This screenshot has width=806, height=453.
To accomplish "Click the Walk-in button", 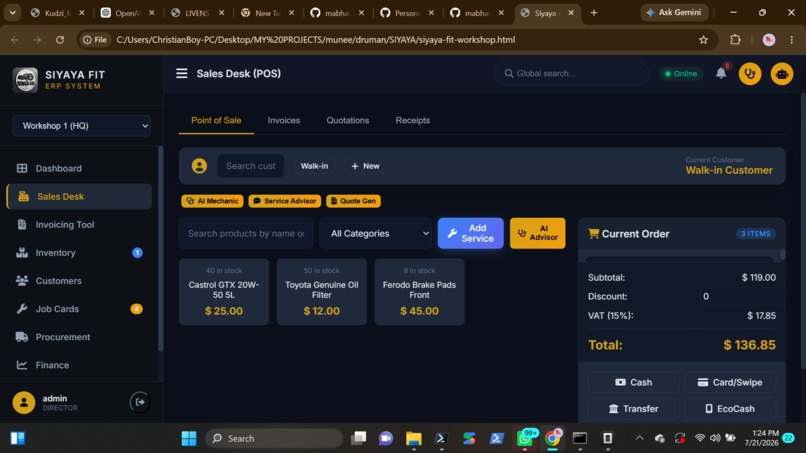I will tap(314, 166).
